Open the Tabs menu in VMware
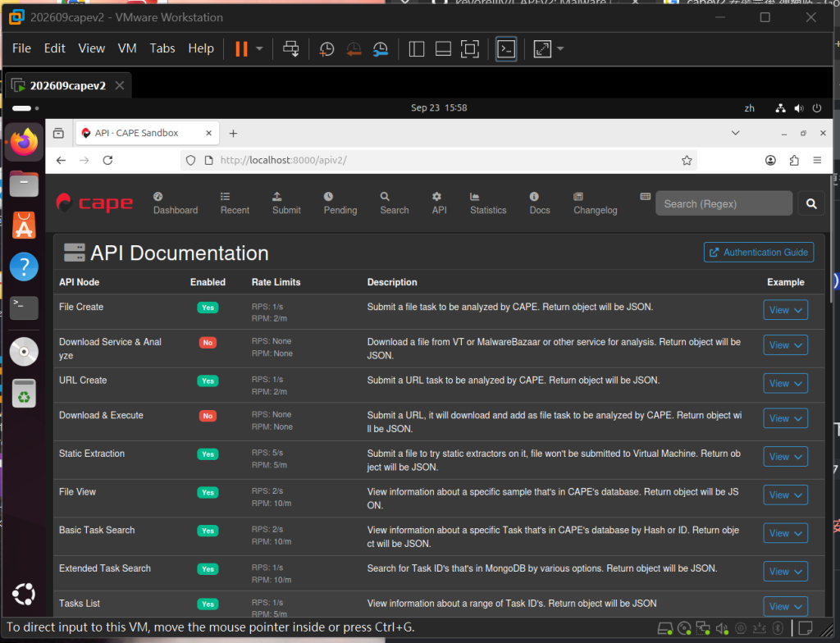840x643 pixels. point(162,48)
